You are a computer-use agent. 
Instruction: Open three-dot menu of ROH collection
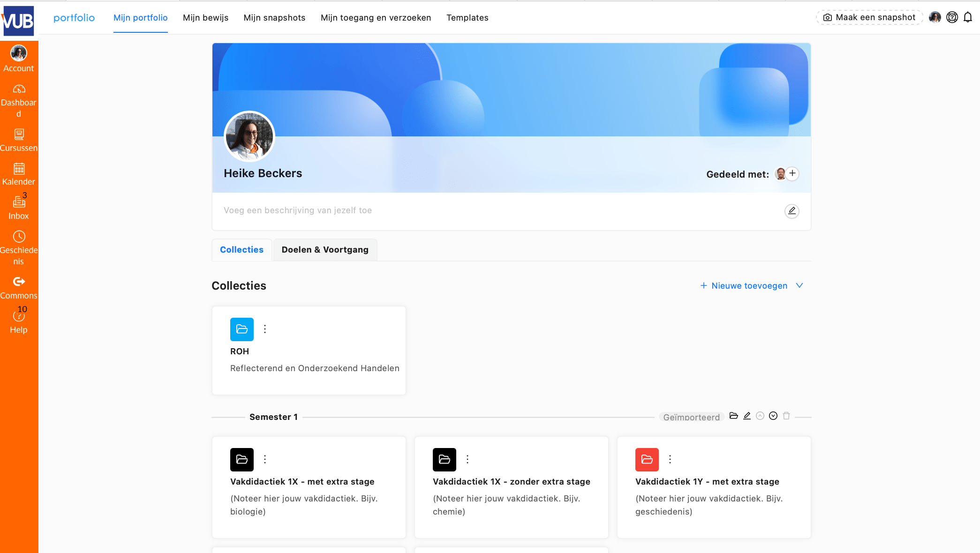(265, 329)
